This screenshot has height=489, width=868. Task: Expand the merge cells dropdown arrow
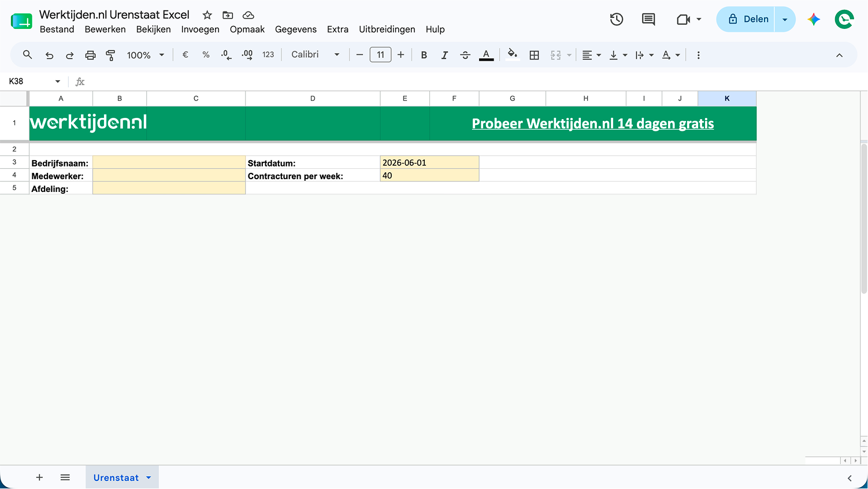tap(569, 55)
